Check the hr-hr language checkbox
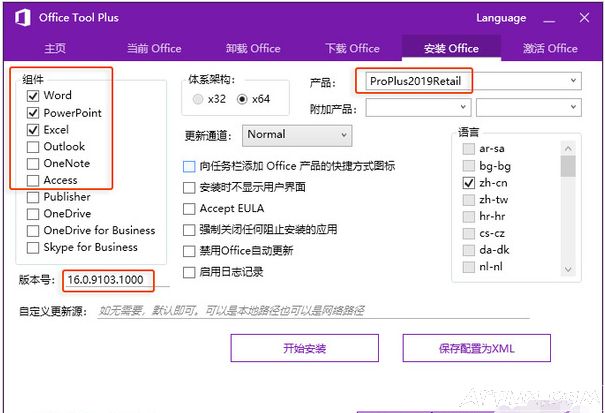 [468, 217]
